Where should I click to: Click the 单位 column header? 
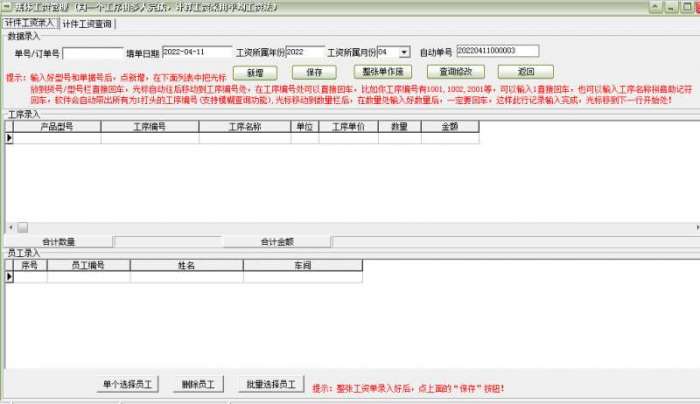tap(305, 127)
